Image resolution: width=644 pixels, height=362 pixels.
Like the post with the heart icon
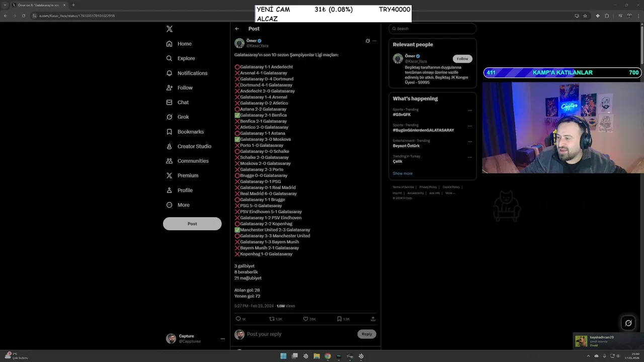[305, 319]
